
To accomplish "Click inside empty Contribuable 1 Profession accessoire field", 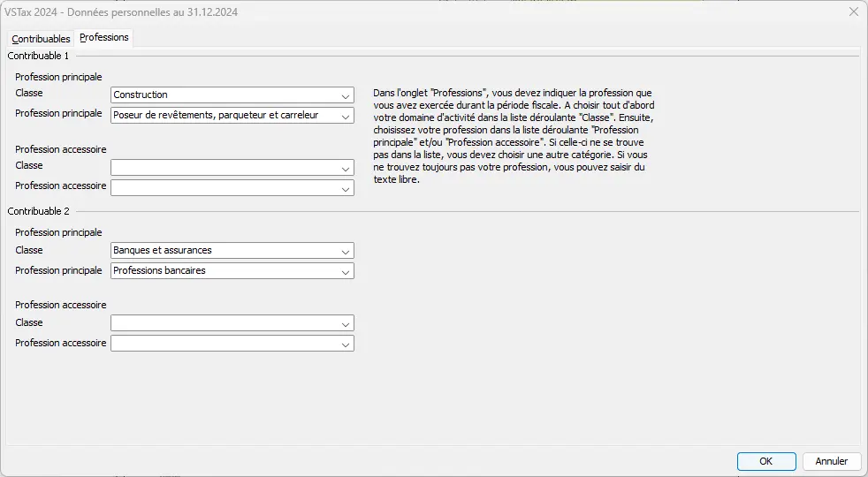I will point(221,187).
